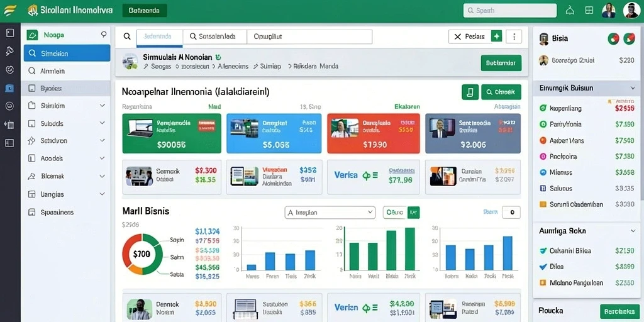Switch to the Sedentnda tab

tap(159, 36)
